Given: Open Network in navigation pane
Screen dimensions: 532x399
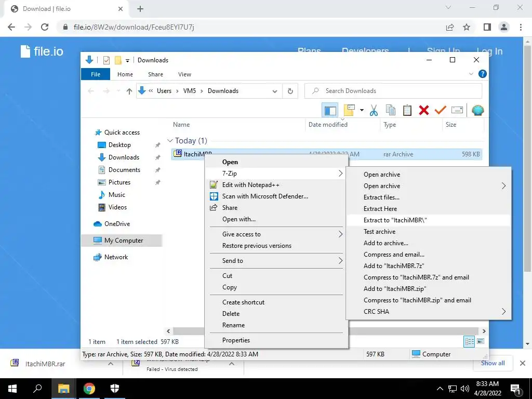Looking at the screenshot, I should (116, 257).
